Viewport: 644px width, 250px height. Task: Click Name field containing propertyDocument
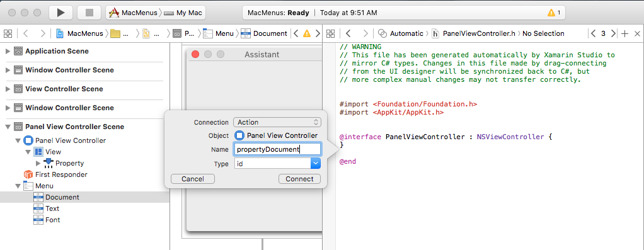pos(277,149)
